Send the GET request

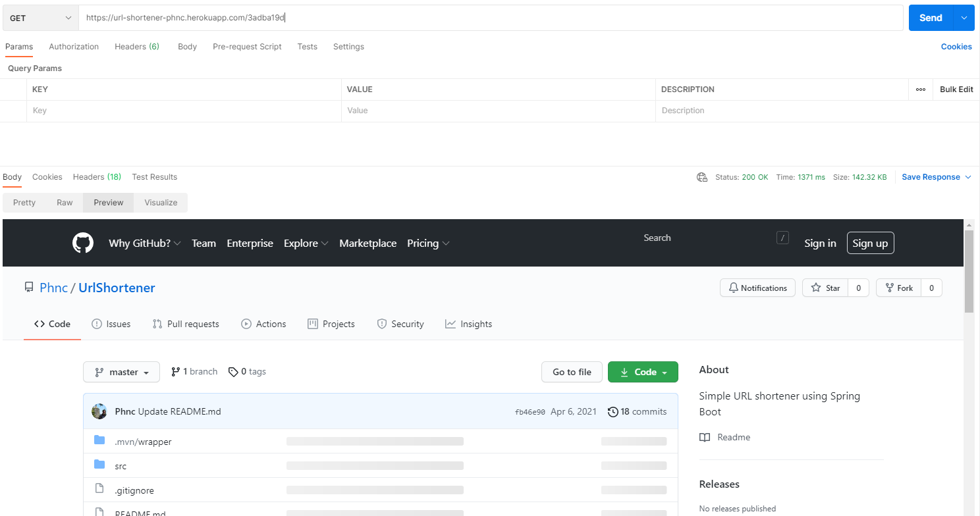[x=931, y=18]
